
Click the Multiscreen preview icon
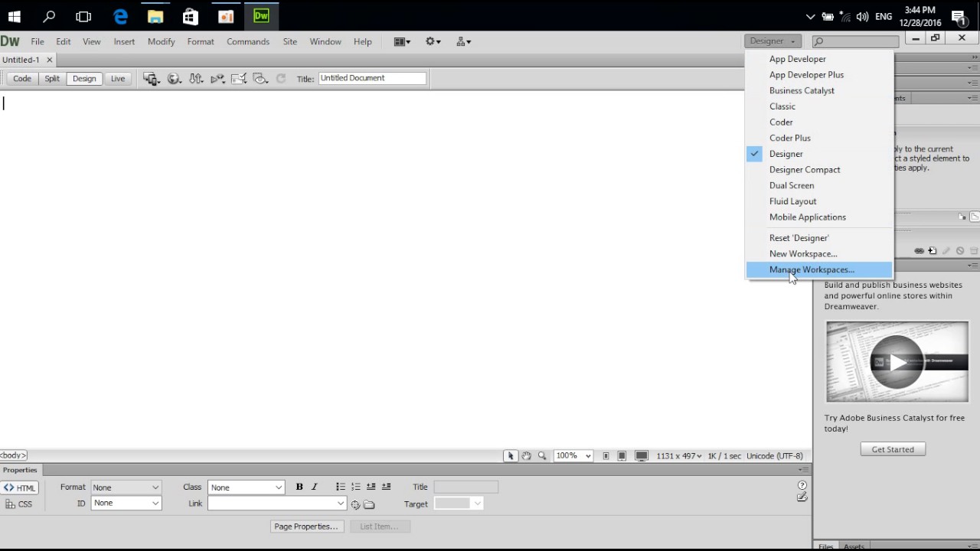click(x=152, y=79)
